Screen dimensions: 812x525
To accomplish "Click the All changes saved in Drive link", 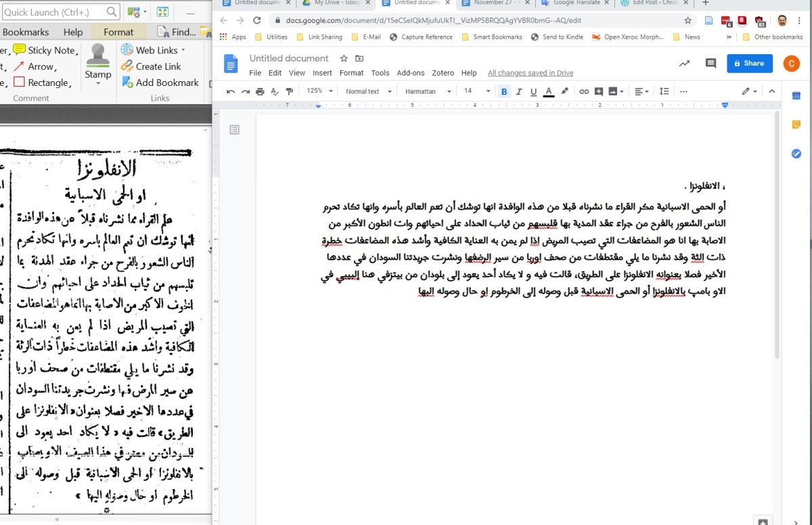I will pyautogui.click(x=531, y=72).
